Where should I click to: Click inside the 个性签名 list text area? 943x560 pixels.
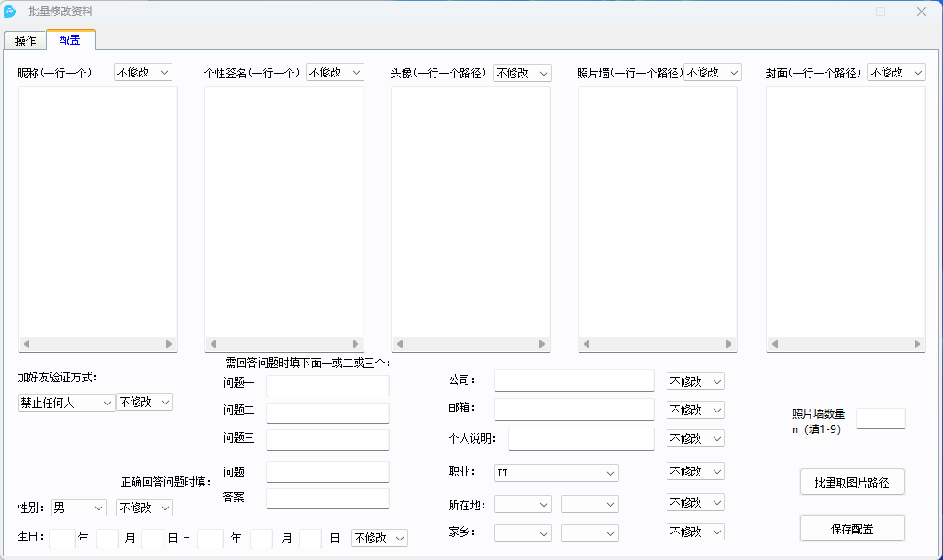click(284, 211)
